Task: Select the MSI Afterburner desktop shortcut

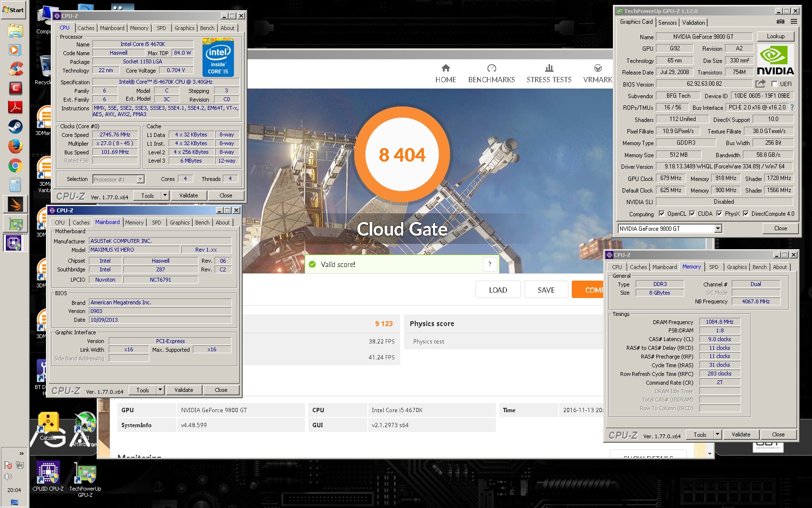Action: pyautogui.click(x=85, y=429)
